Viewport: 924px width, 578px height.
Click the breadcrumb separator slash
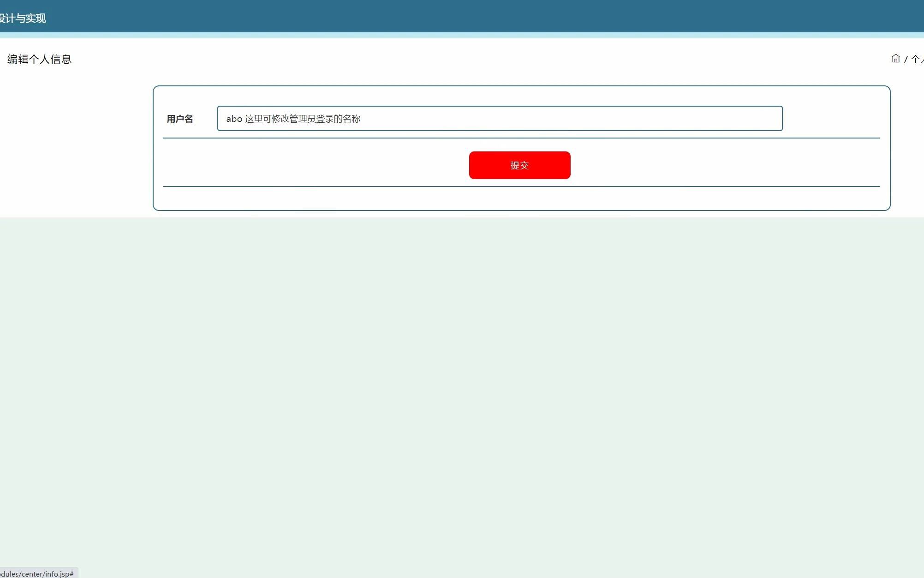click(x=907, y=59)
